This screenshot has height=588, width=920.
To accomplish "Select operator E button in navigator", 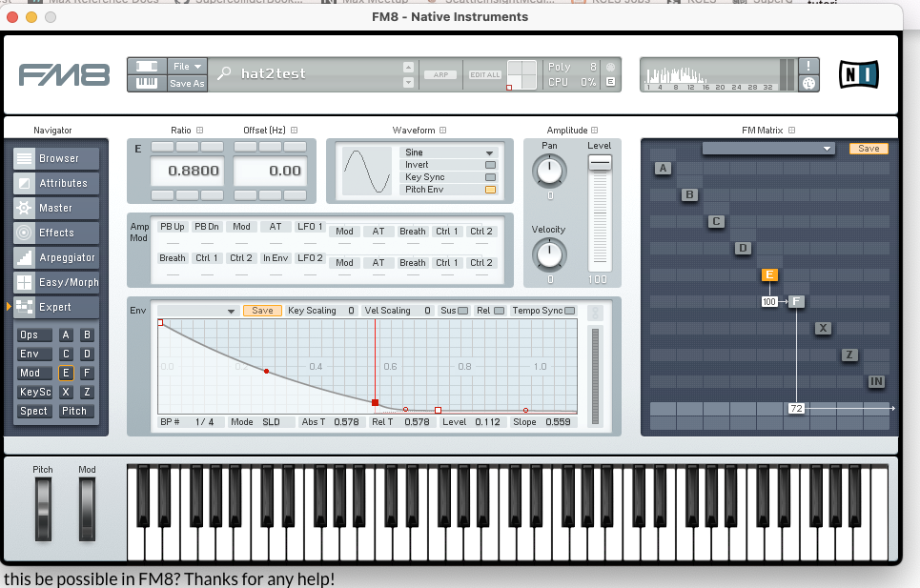I will (x=66, y=373).
